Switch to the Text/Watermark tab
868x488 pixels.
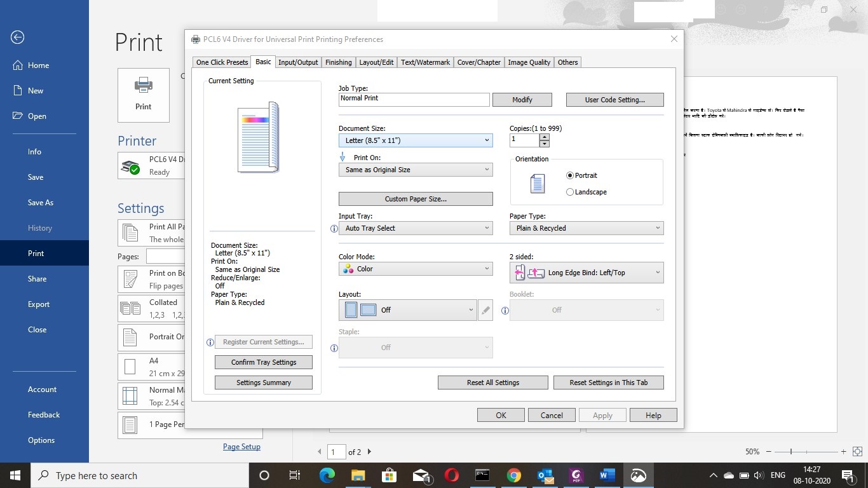coord(425,62)
